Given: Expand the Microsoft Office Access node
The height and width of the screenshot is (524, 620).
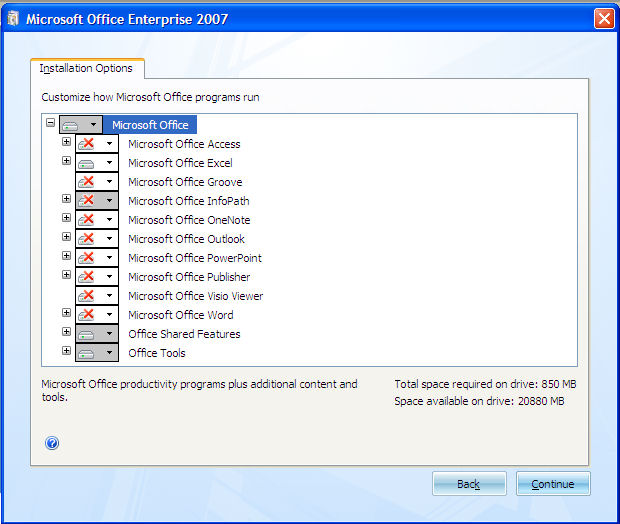Looking at the screenshot, I should click(x=66, y=141).
